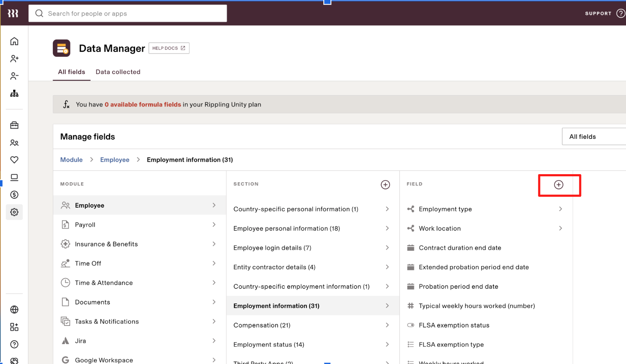626x364 pixels.
Task: Select the Tasks & Notifications module
Action: coord(140,322)
